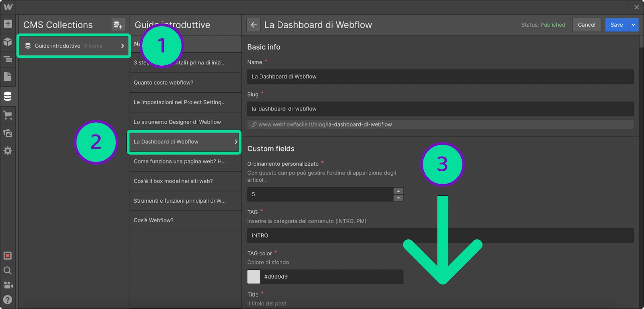Open the video tutorials camera icon
Image resolution: width=644 pixels, height=309 pixels.
pos(8,285)
